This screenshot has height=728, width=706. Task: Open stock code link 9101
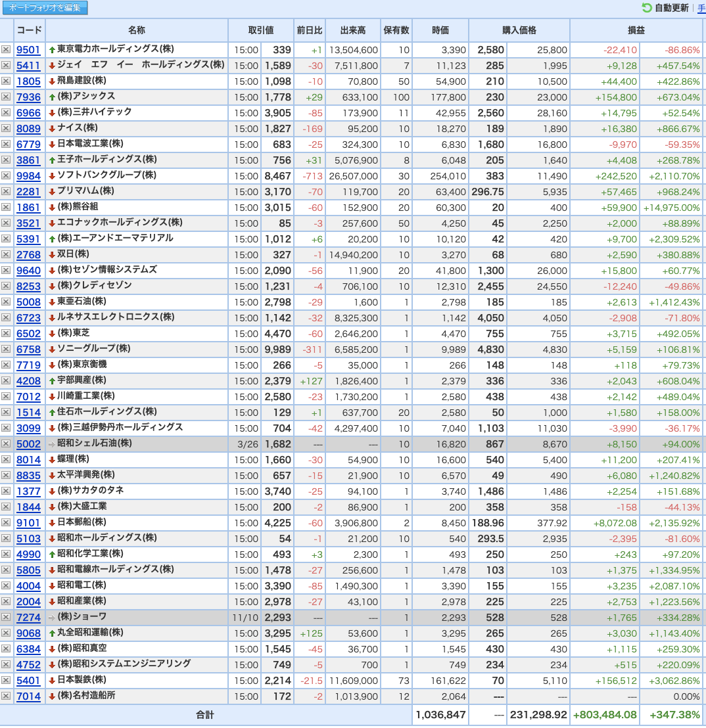tap(28, 523)
